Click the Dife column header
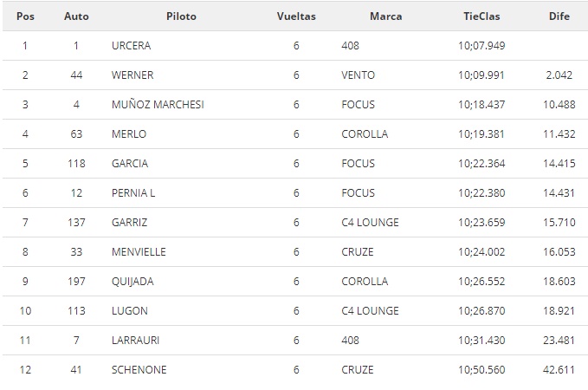Viewport: 588px width, 390px height. coord(559,16)
